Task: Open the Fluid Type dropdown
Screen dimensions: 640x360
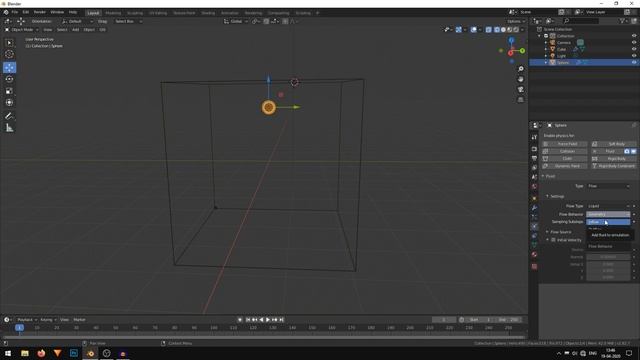Action: coord(609,186)
